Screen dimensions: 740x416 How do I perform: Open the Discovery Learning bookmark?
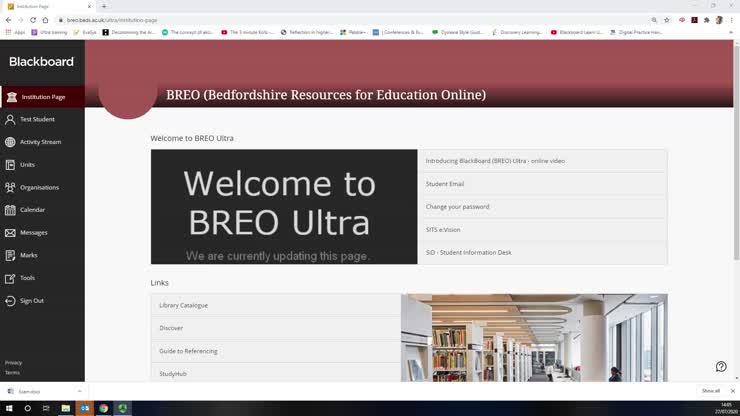pos(517,33)
